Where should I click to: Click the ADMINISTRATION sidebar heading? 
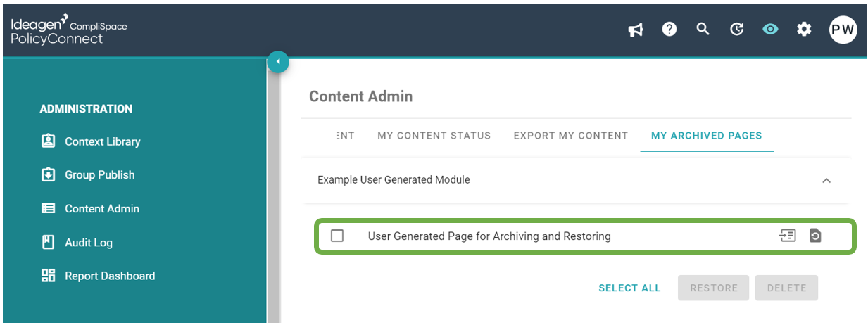86,109
